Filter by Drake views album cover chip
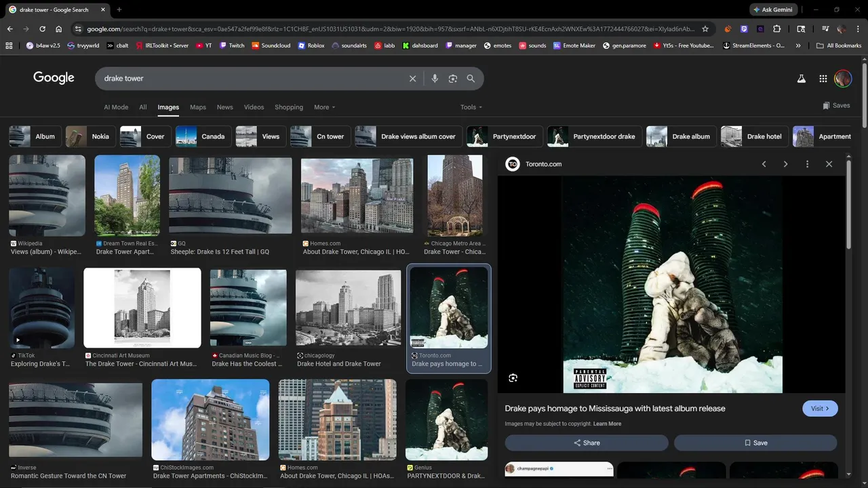This screenshot has height=488, width=868. [x=408, y=136]
